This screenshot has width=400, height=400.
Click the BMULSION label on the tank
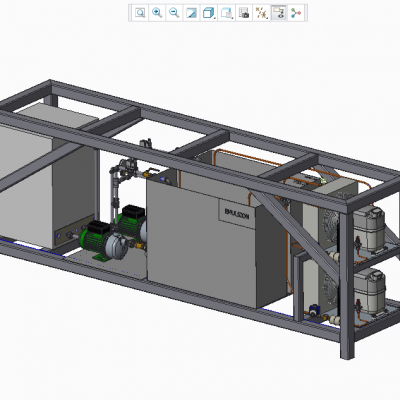pyautogui.click(x=237, y=213)
